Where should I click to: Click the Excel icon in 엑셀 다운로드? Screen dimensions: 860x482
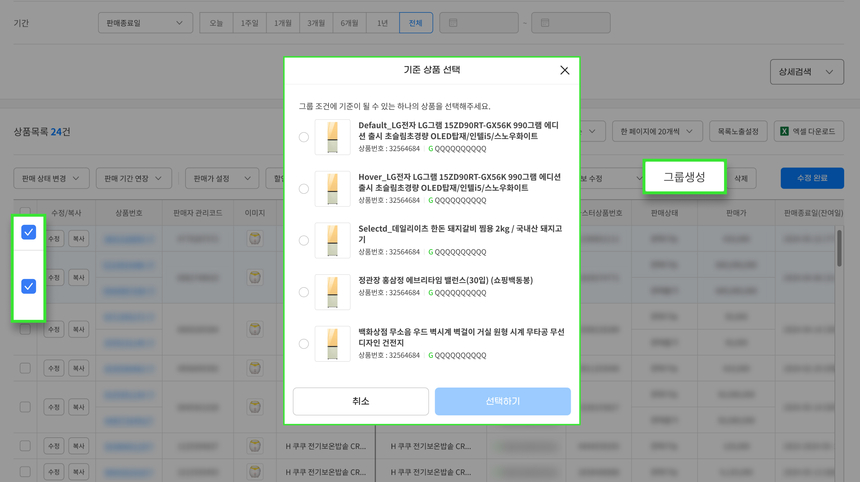(x=784, y=132)
